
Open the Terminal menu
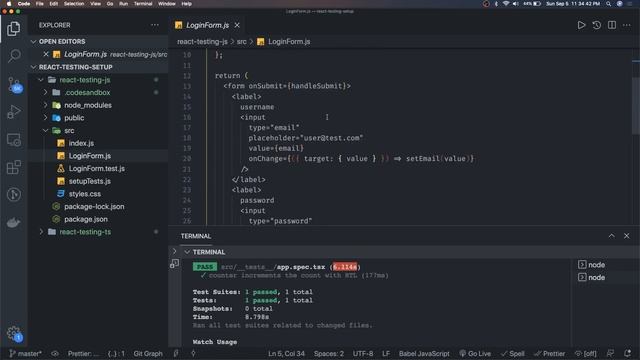143,4
